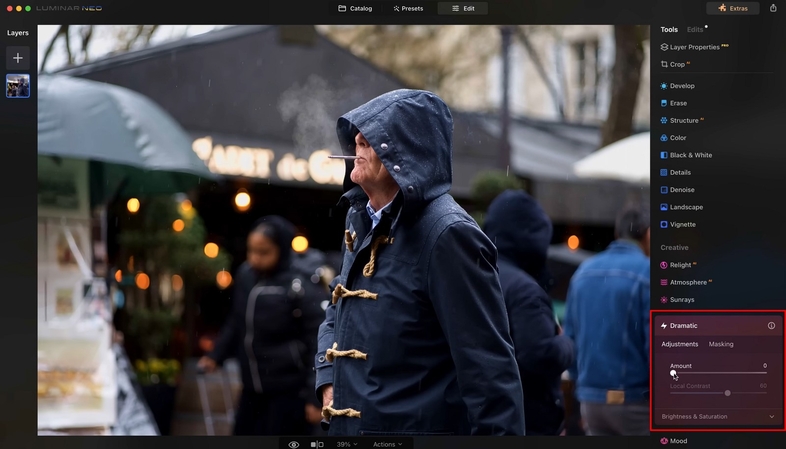Open the Denoise tool
The width and height of the screenshot is (786, 449).
[x=678, y=190]
